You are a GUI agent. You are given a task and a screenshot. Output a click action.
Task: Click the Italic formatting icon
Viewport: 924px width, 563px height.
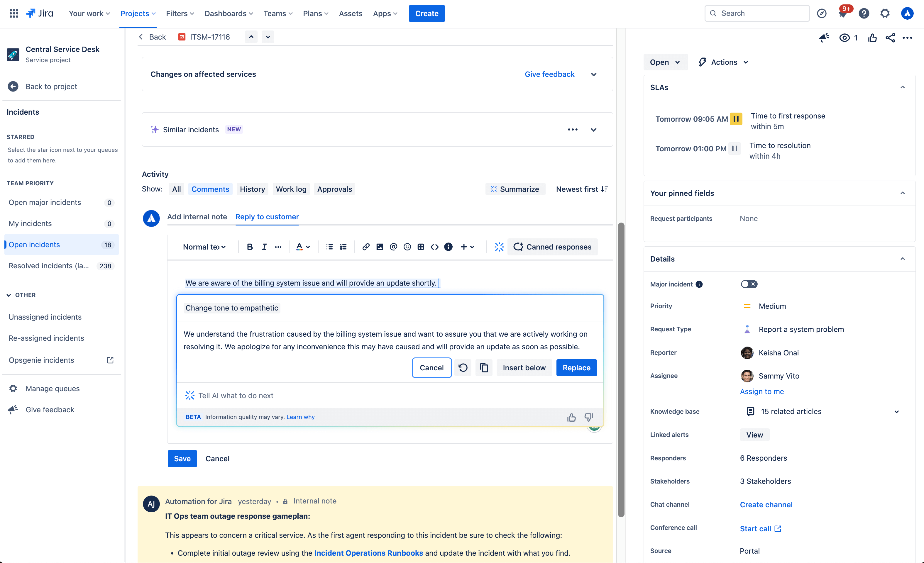264,247
